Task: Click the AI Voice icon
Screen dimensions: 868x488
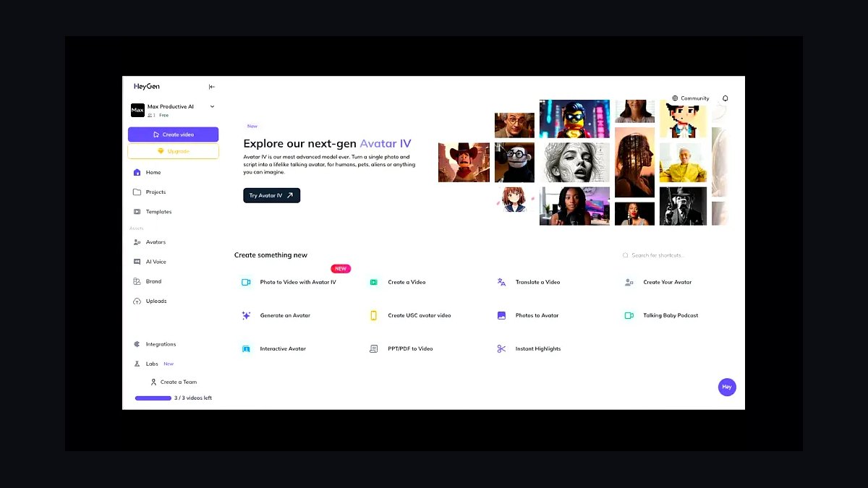Action: click(x=137, y=262)
